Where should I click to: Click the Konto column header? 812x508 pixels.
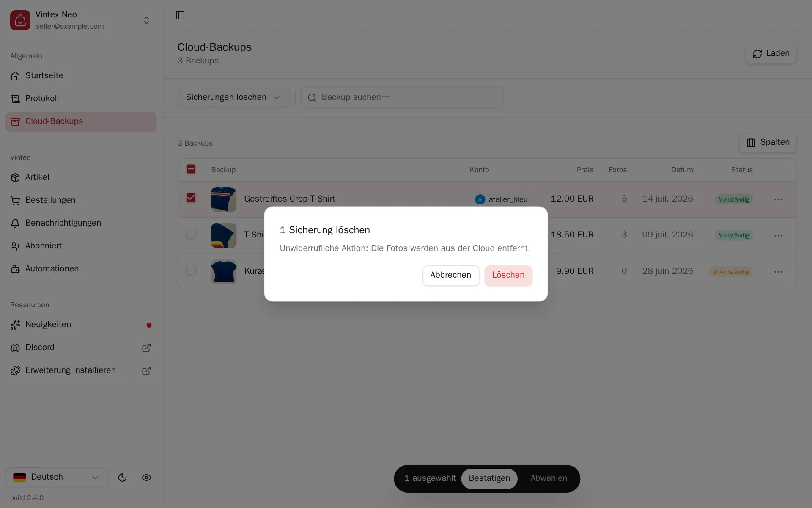click(479, 170)
